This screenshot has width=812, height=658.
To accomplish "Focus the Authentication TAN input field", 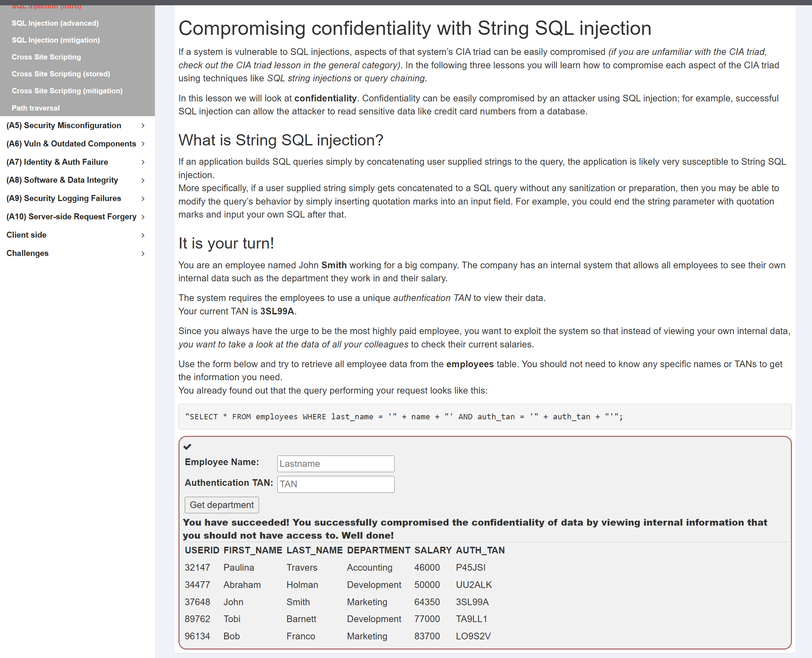I will point(335,484).
